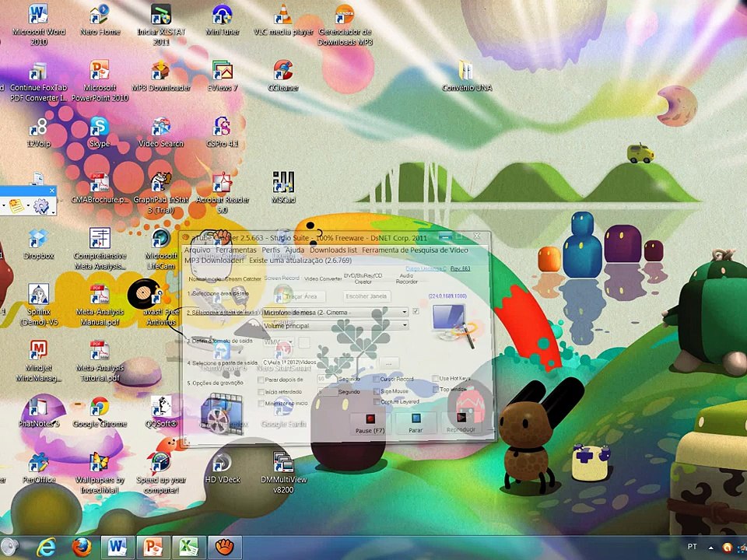Open CMABrochure PDF file on desktop
The height and width of the screenshot is (560, 747).
pyautogui.click(x=100, y=188)
